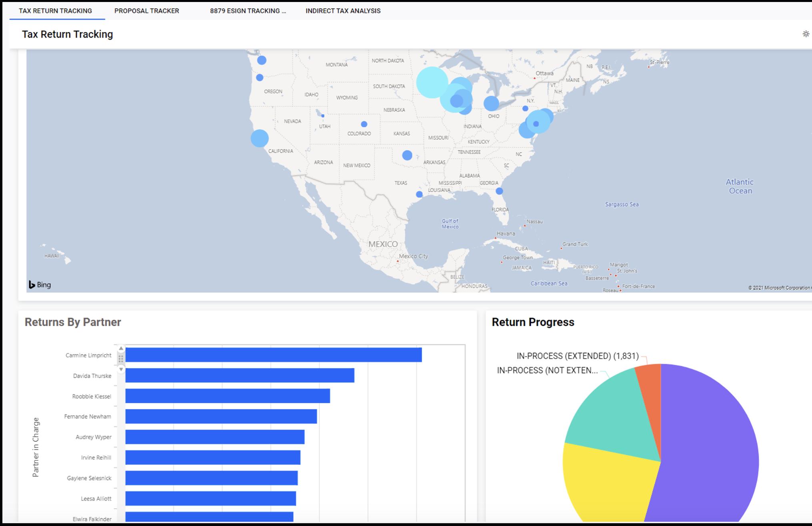Select the Colorado map bubble
The height and width of the screenshot is (526, 812).
tap(364, 124)
